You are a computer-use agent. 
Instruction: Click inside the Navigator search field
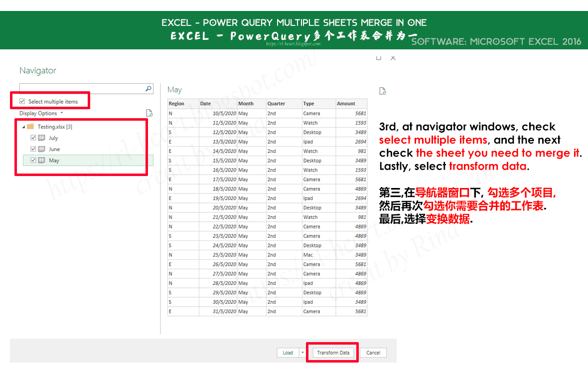click(x=80, y=88)
